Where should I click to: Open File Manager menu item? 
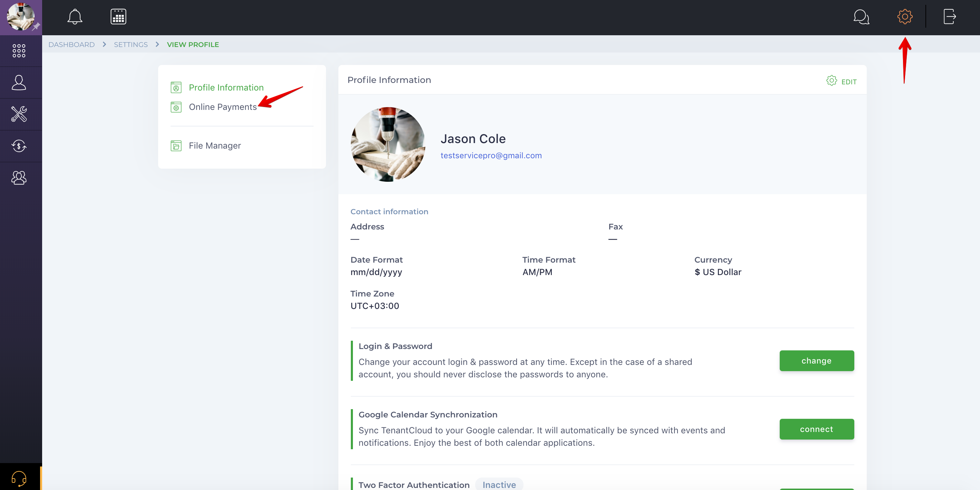[x=214, y=146]
